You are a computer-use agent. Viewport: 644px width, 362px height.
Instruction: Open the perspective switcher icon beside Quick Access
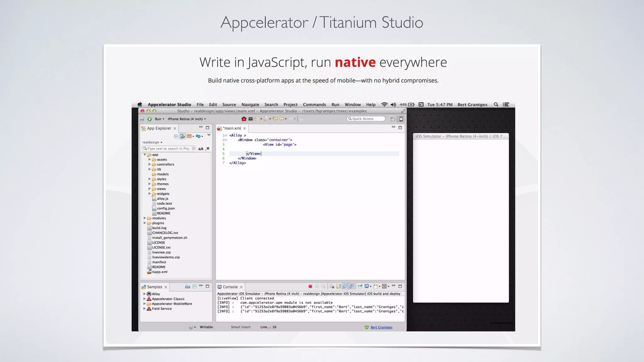392,119
